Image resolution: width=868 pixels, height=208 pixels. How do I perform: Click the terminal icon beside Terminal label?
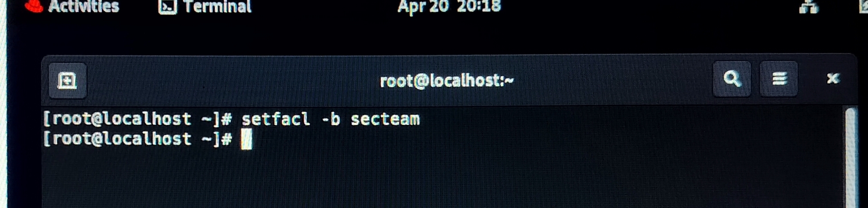point(167,6)
